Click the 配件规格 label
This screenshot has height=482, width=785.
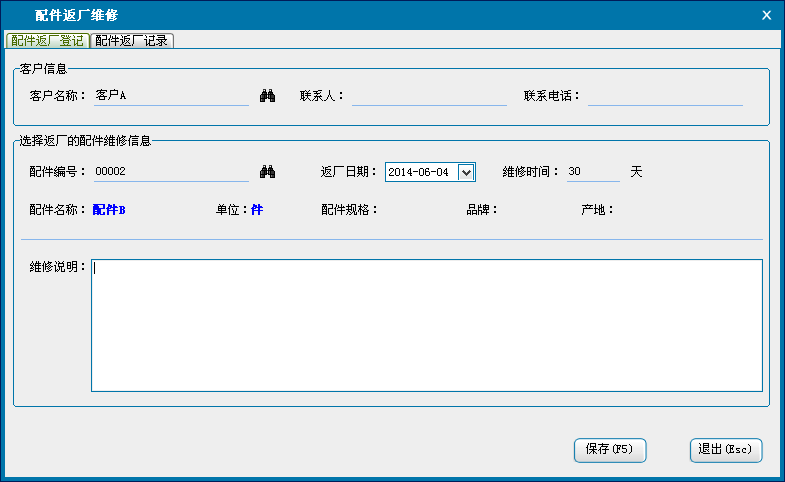pyautogui.click(x=349, y=210)
